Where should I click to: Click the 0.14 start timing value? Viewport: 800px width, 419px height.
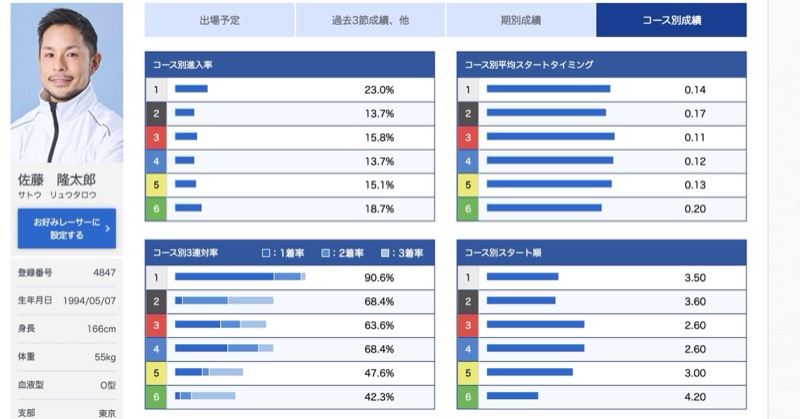point(695,90)
